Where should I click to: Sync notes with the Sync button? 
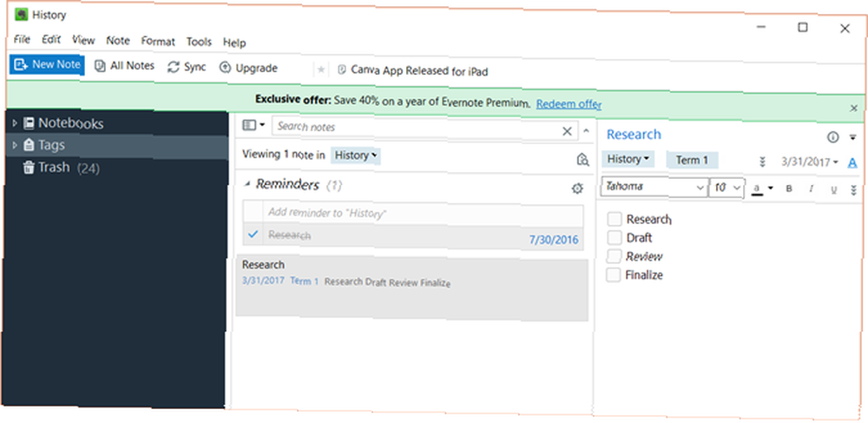[x=187, y=67]
